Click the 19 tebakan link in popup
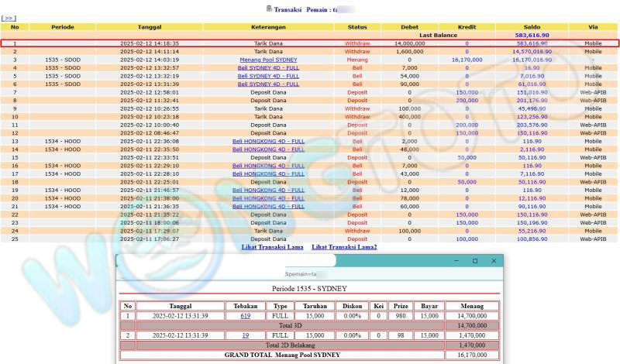 tap(245, 335)
